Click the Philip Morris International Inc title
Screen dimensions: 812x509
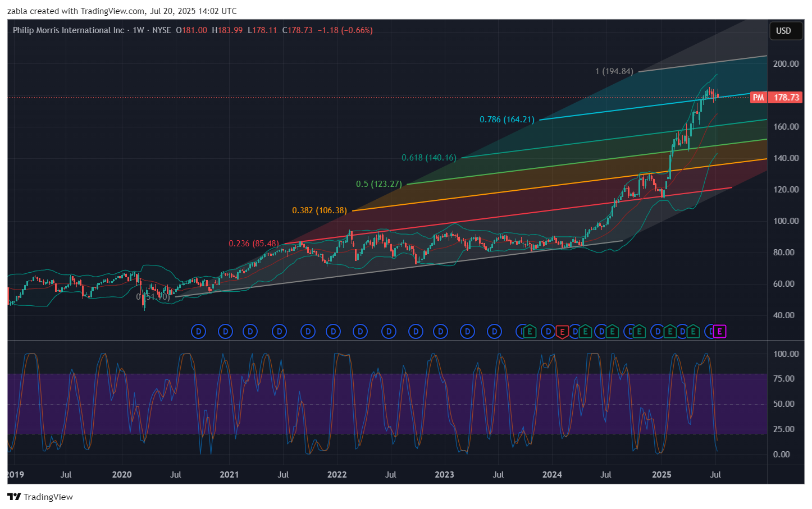(x=69, y=30)
